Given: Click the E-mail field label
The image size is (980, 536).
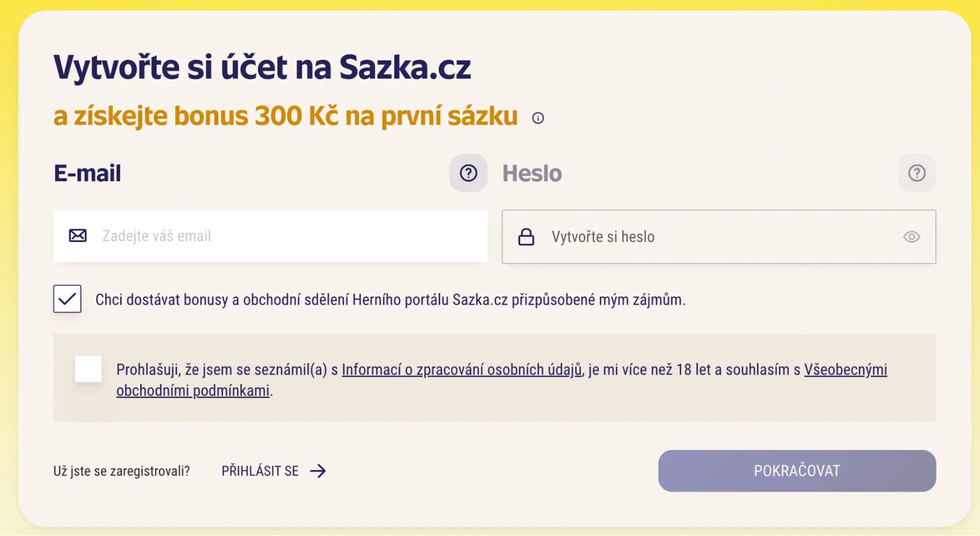Looking at the screenshot, I should pos(87,173).
